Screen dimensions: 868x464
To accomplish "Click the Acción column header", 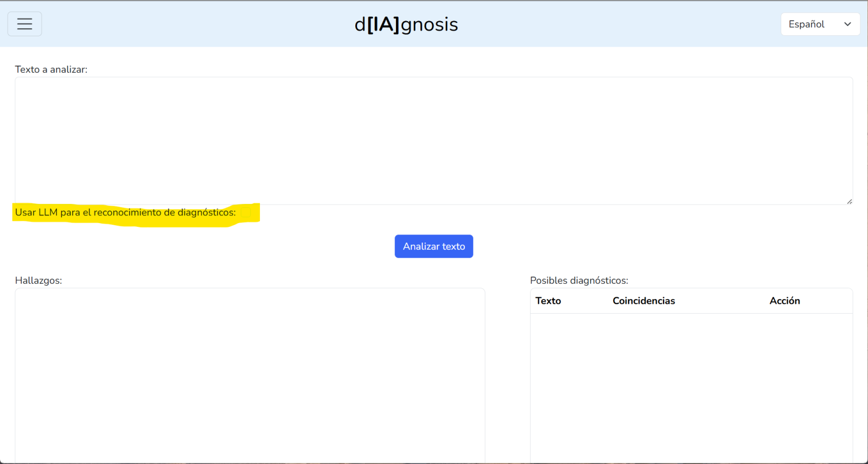I will click(x=784, y=301).
